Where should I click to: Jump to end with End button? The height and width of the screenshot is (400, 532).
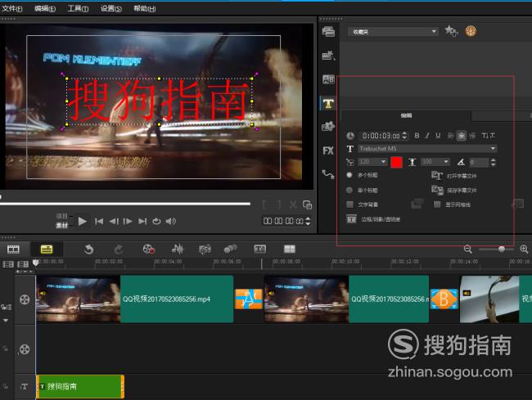click(x=142, y=222)
